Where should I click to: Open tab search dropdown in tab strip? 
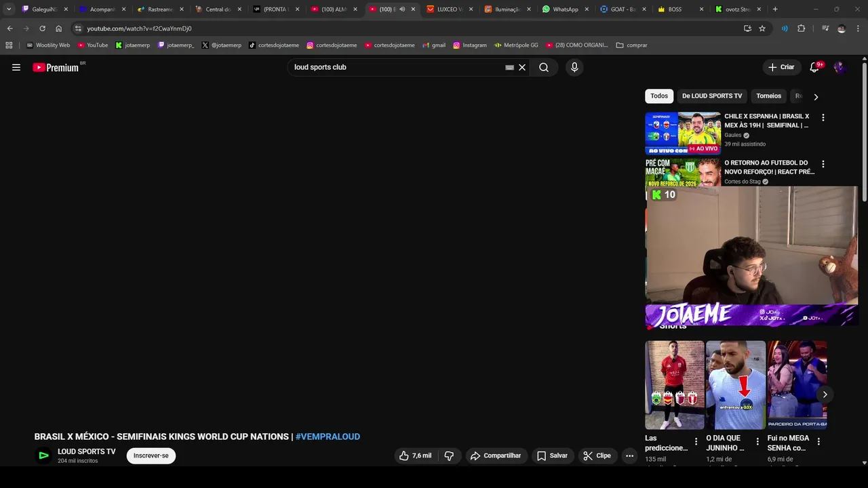pos(9,9)
